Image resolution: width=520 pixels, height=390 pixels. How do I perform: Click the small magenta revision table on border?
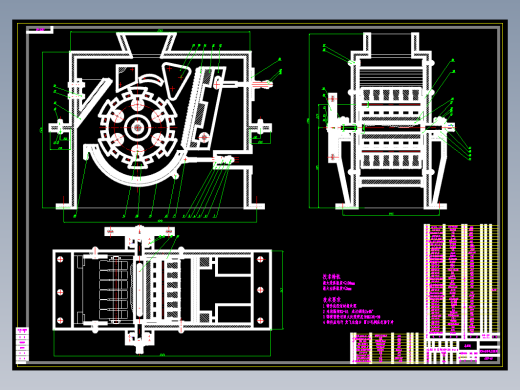pos(22,345)
